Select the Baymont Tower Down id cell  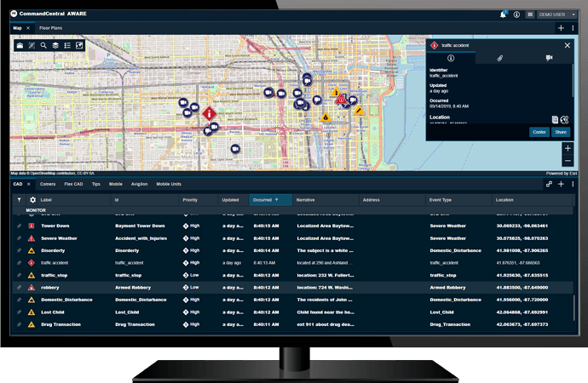(140, 226)
